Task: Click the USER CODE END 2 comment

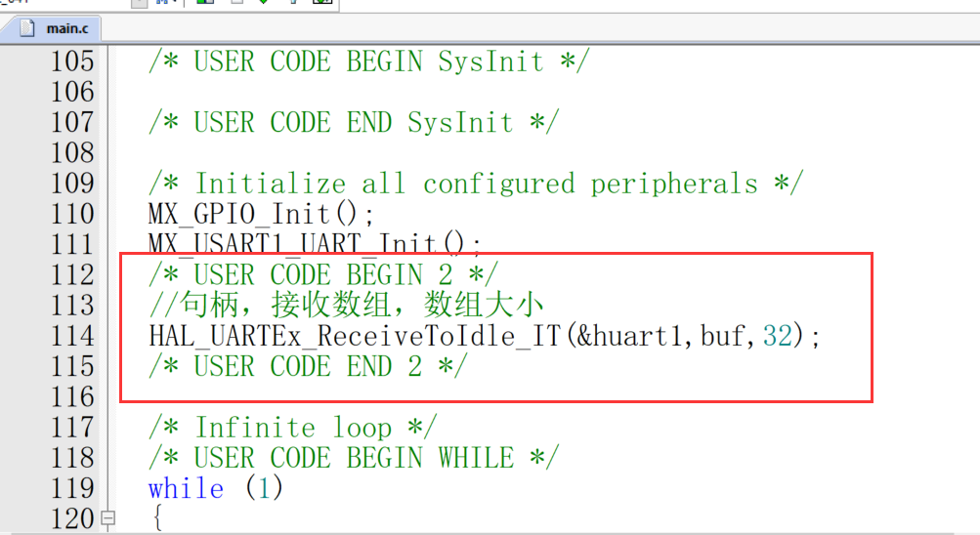Action: click(308, 366)
